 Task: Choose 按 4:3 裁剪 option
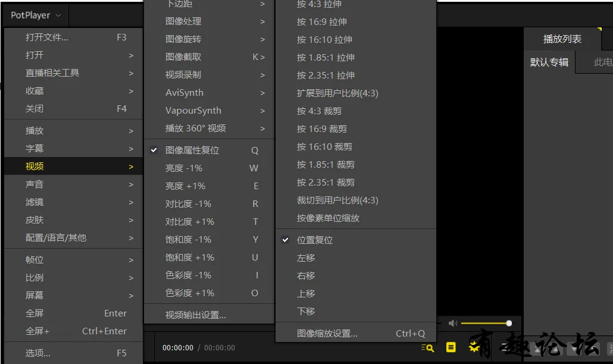pos(356,111)
